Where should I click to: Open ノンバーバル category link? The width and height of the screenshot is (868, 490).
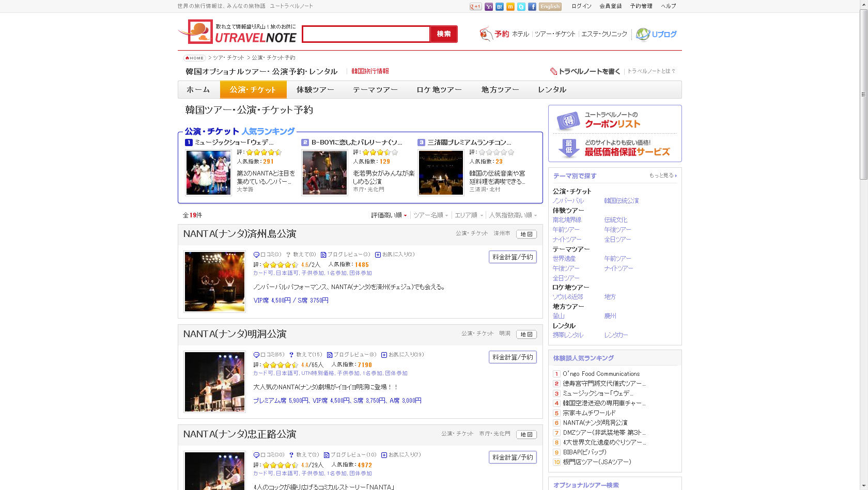coord(568,201)
